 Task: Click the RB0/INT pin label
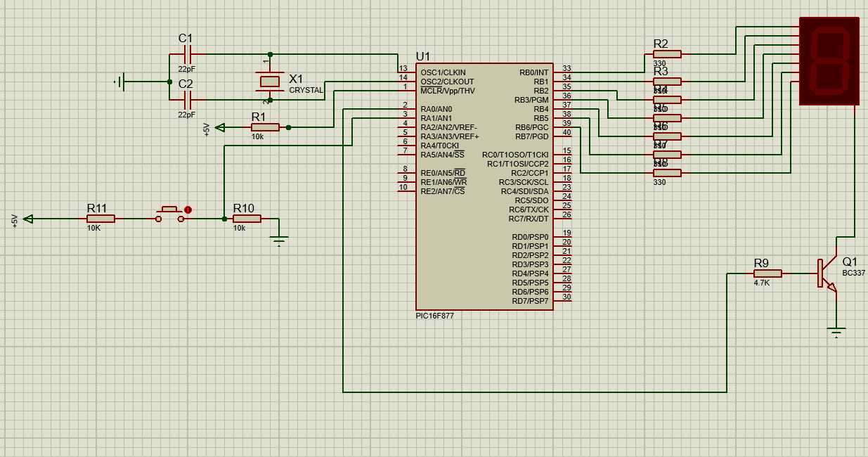point(533,72)
